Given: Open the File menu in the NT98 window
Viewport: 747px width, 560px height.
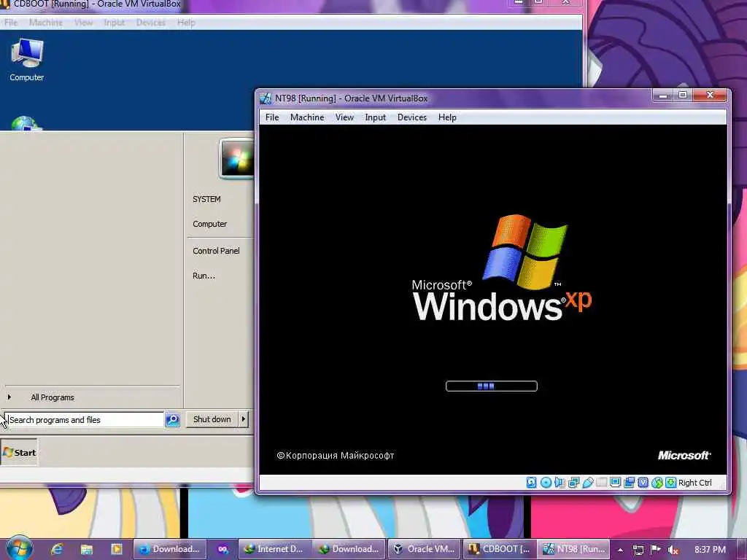Looking at the screenshot, I should 272,117.
